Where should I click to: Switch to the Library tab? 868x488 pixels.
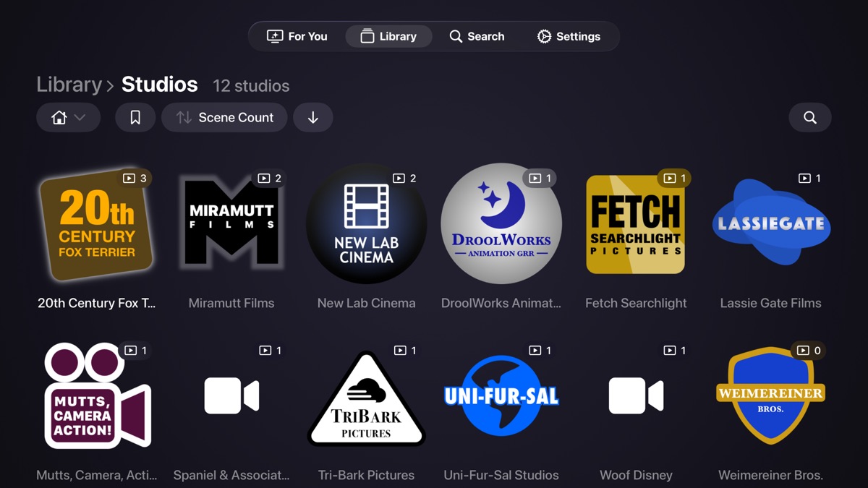click(388, 36)
